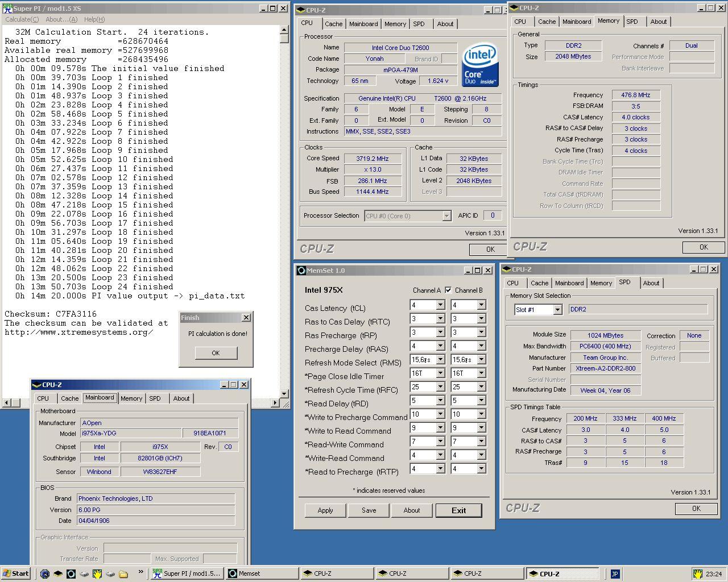Click the Part Number Xtreem-A2-DDR2-800
The height and width of the screenshot is (582, 728).
pos(605,368)
